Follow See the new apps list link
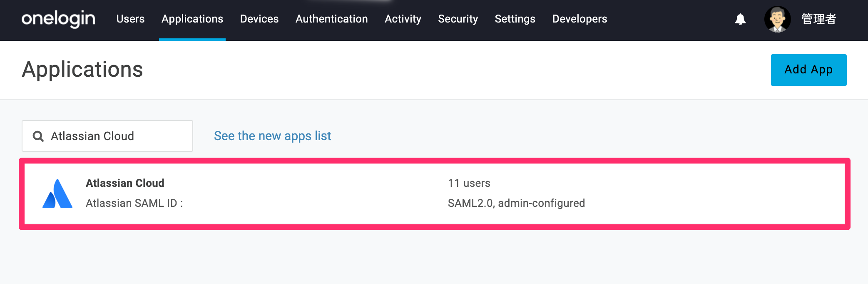The image size is (868, 284). [x=272, y=136]
